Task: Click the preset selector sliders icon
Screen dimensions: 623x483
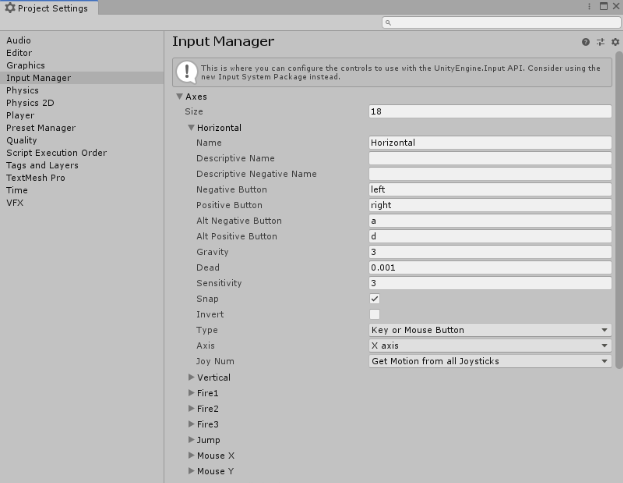Action: point(601,42)
